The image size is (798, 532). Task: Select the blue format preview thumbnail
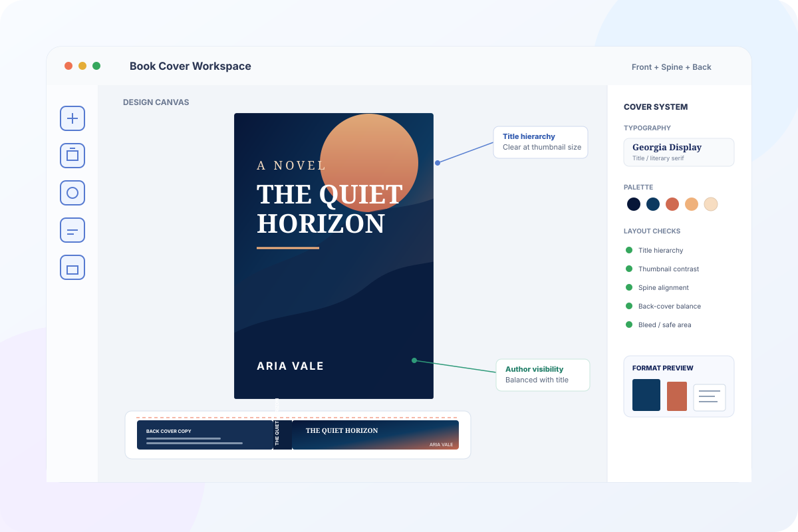click(646, 395)
